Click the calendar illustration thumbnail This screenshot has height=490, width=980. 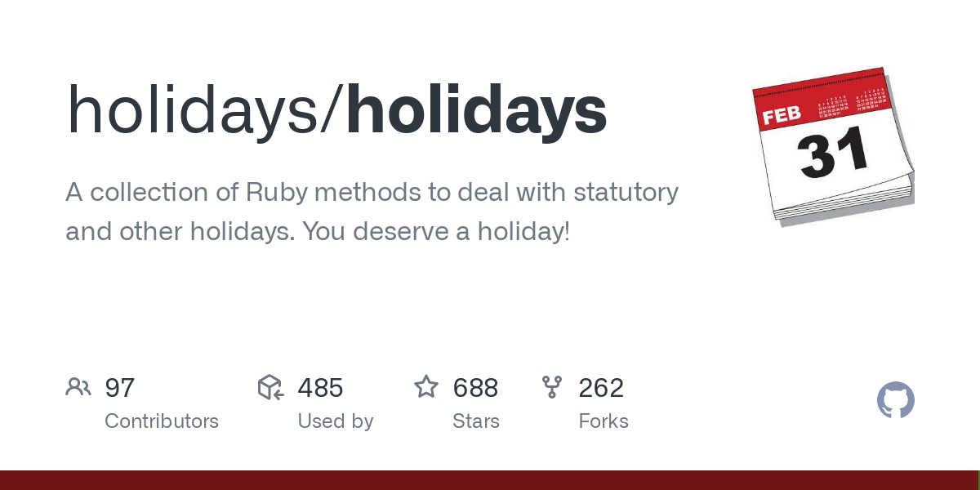[x=832, y=145]
